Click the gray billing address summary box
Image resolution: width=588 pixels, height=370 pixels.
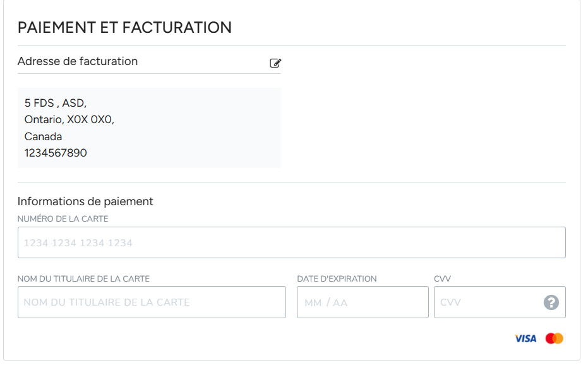tap(149, 128)
